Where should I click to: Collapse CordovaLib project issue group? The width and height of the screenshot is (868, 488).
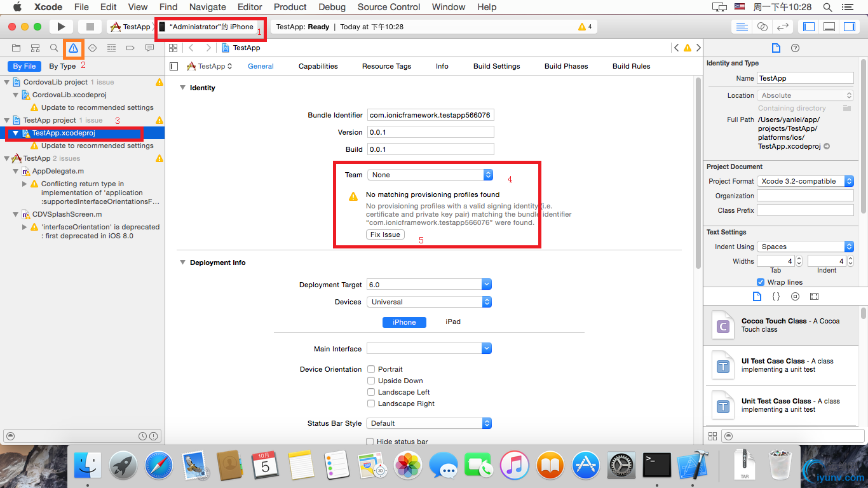coord(7,82)
